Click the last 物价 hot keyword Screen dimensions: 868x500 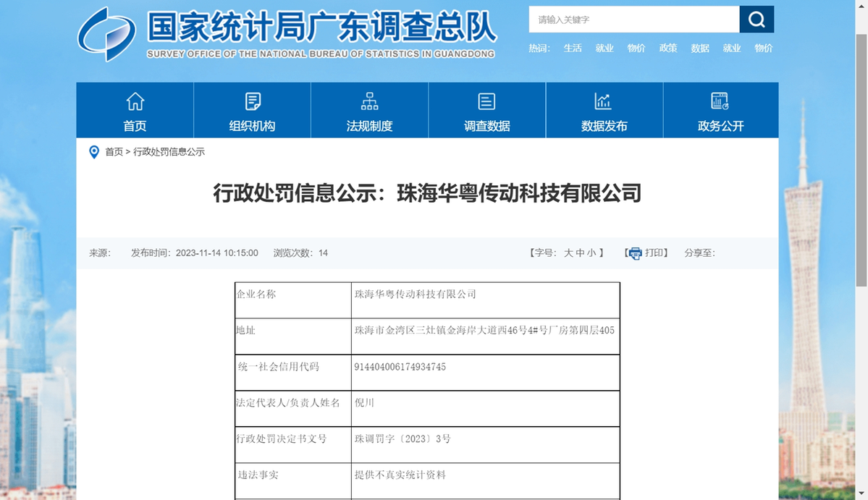click(x=763, y=48)
